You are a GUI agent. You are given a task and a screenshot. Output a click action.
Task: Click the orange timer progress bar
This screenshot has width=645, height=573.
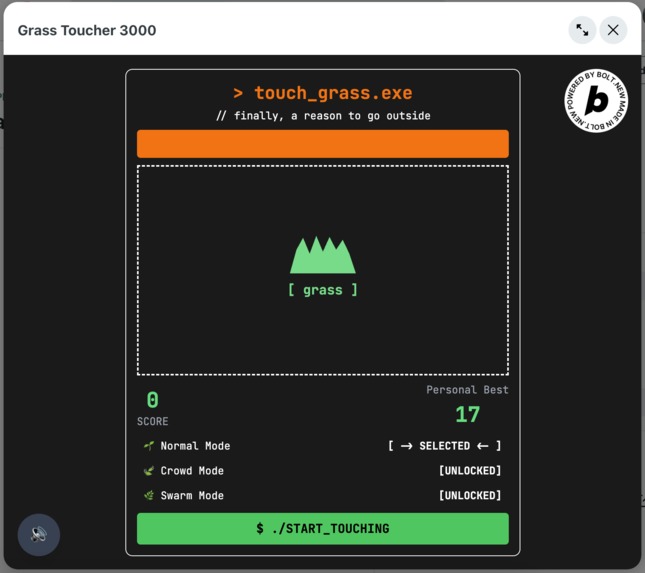click(322, 144)
